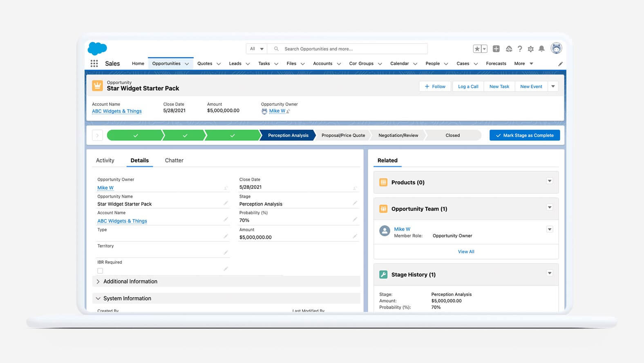
Task: Open the Setup gear icon
Action: [x=530, y=49]
